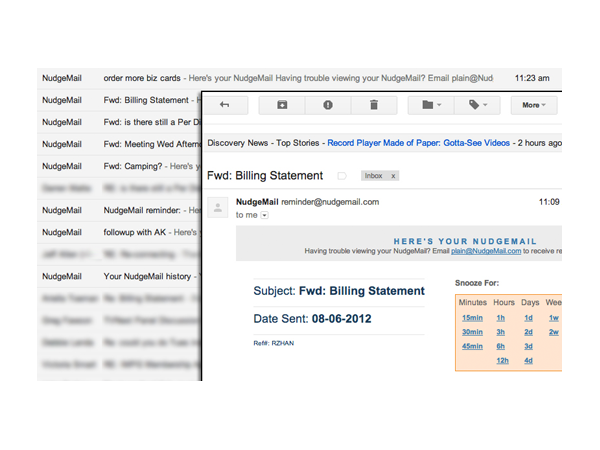Click the plain@NudgeMail.com link

coord(486,251)
